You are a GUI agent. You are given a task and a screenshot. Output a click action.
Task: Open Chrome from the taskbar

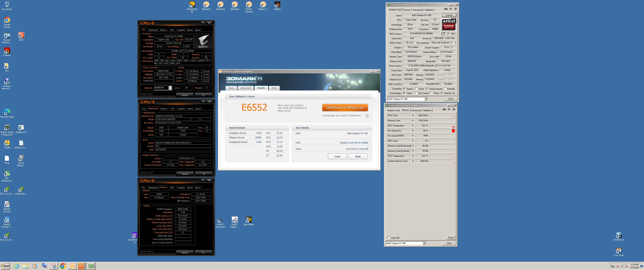(x=63, y=266)
